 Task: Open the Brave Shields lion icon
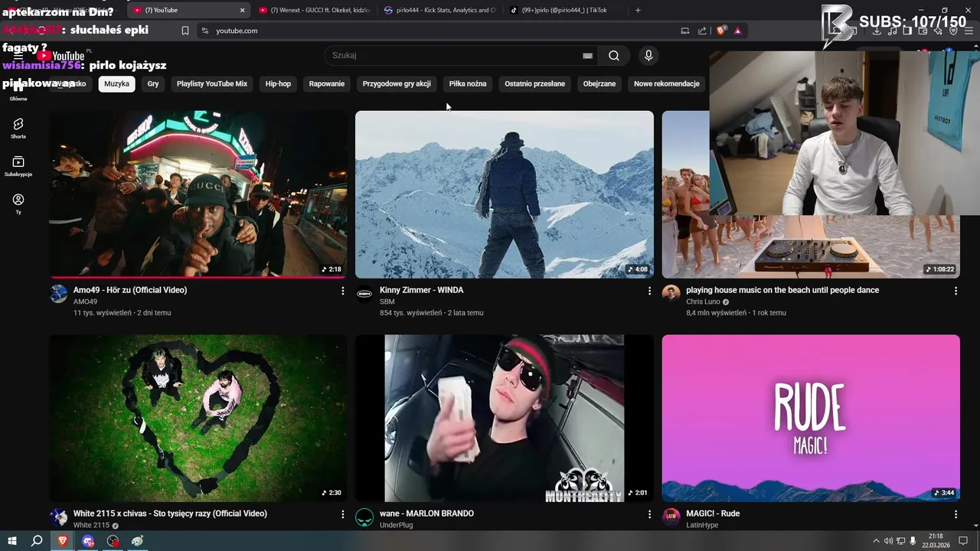pos(721,31)
